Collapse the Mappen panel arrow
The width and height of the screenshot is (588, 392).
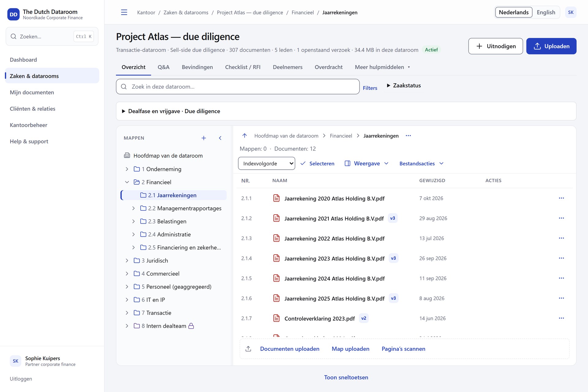pos(220,138)
